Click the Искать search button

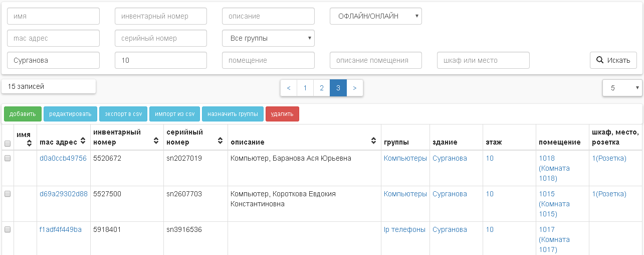click(613, 60)
